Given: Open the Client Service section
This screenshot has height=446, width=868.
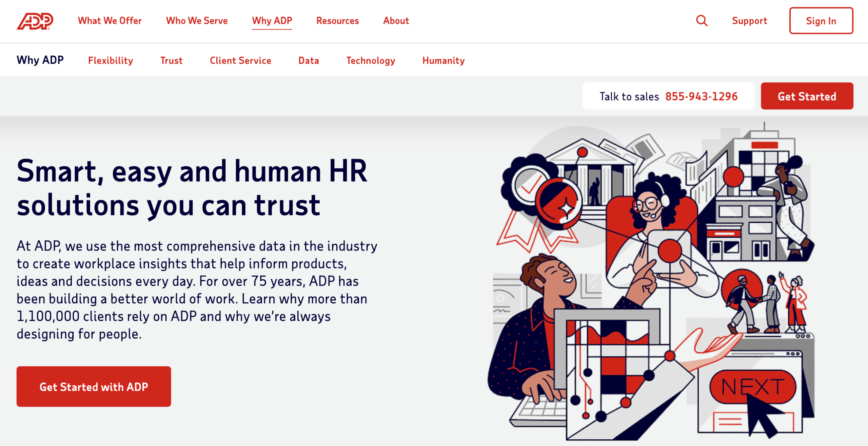Looking at the screenshot, I should [240, 60].
